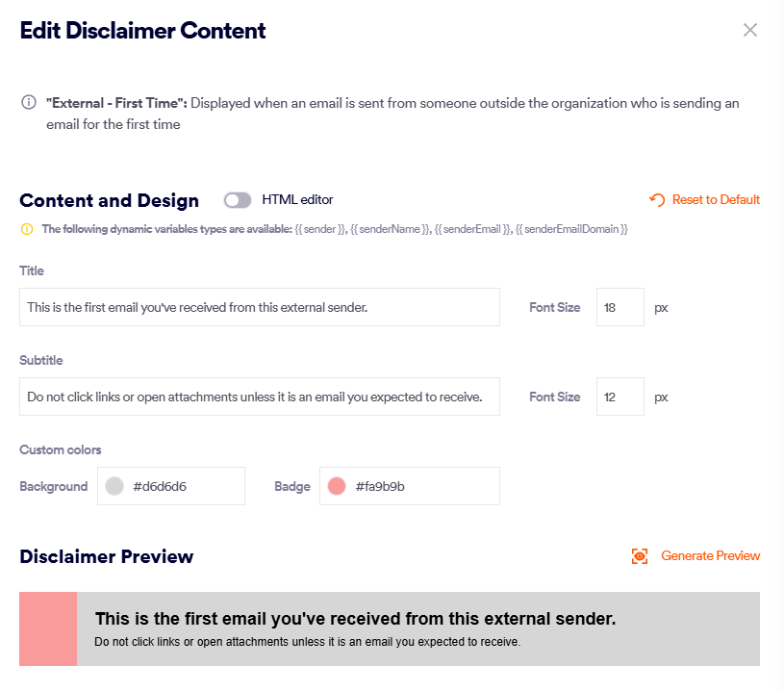Screen dimensions: 784x692
Task: Click the Reset to Default undo icon
Action: click(657, 200)
